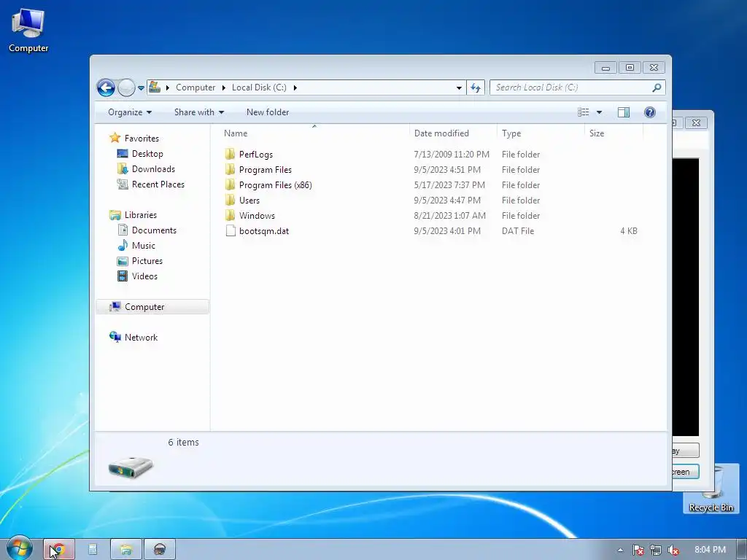747x560 pixels.
Task: Select the Users folder icon
Action: point(230,200)
